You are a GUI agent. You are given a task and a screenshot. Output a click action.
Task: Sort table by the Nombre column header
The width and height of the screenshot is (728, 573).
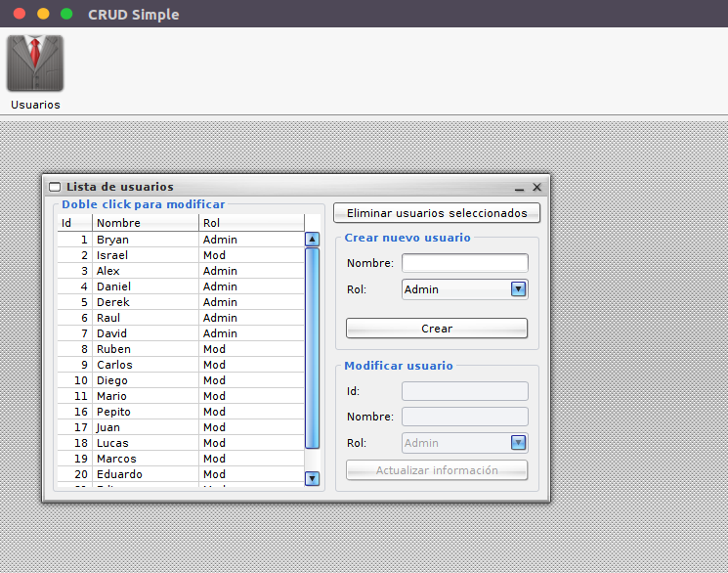coord(146,223)
